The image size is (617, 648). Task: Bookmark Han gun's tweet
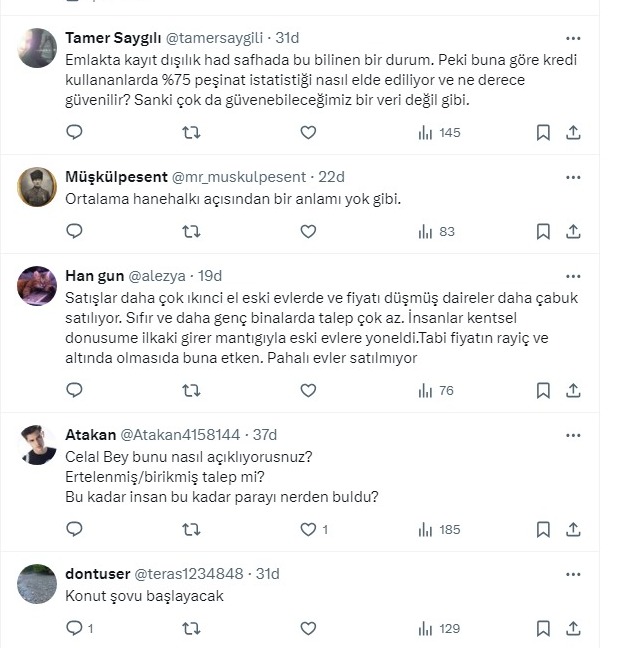(543, 390)
